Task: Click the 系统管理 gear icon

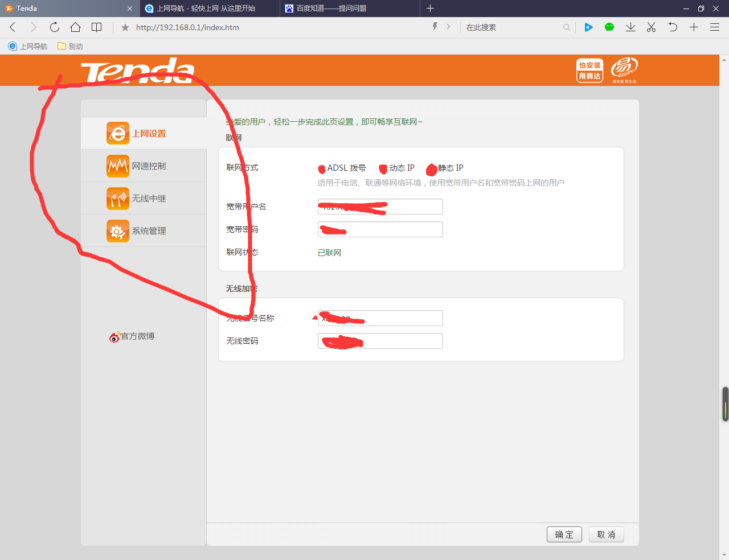Action: 118,230
